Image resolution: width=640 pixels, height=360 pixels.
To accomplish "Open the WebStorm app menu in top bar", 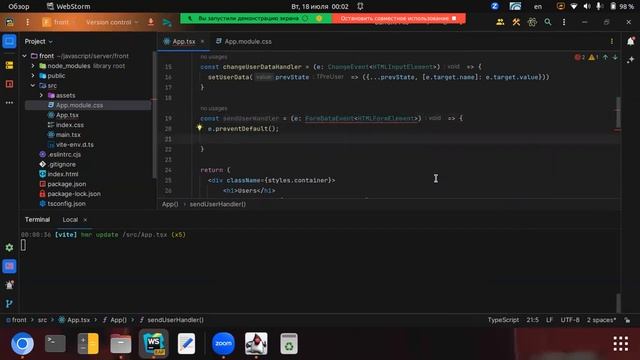I will click(x=68, y=7).
